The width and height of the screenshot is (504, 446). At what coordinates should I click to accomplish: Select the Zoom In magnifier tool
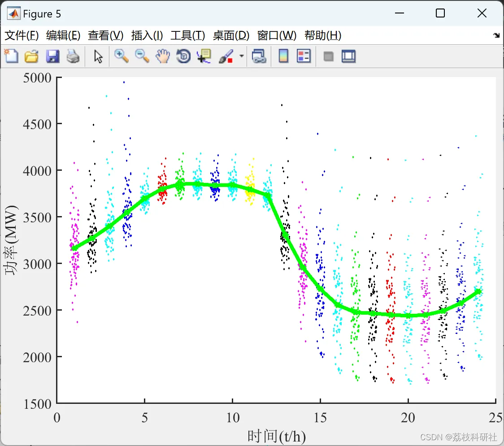[121, 56]
